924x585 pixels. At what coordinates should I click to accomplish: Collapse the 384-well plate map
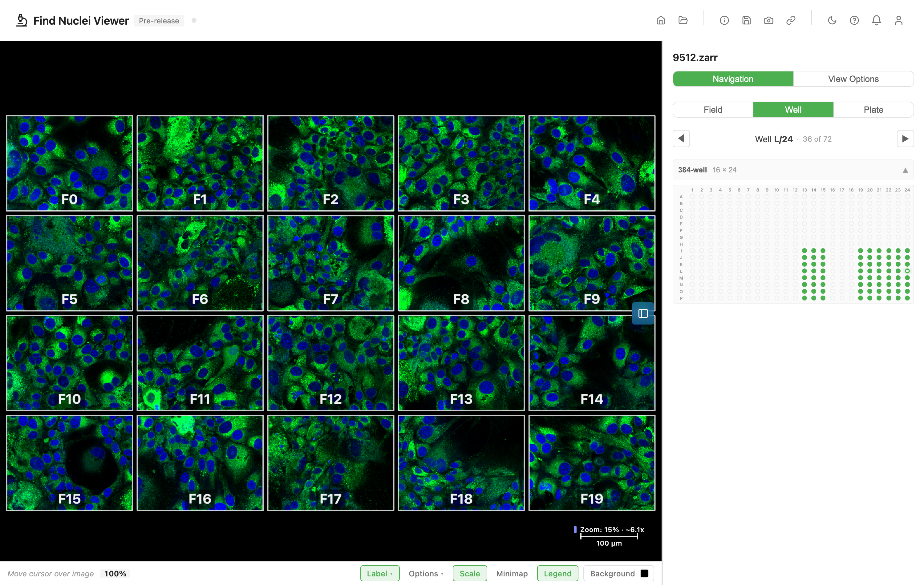pos(905,170)
